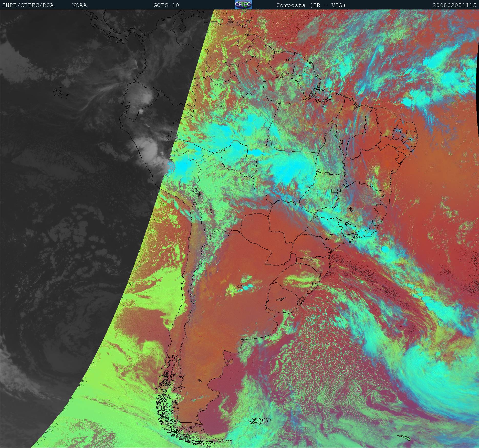Click the Composta (IR - VIS) title
The image size is (479, 448).
311,5
